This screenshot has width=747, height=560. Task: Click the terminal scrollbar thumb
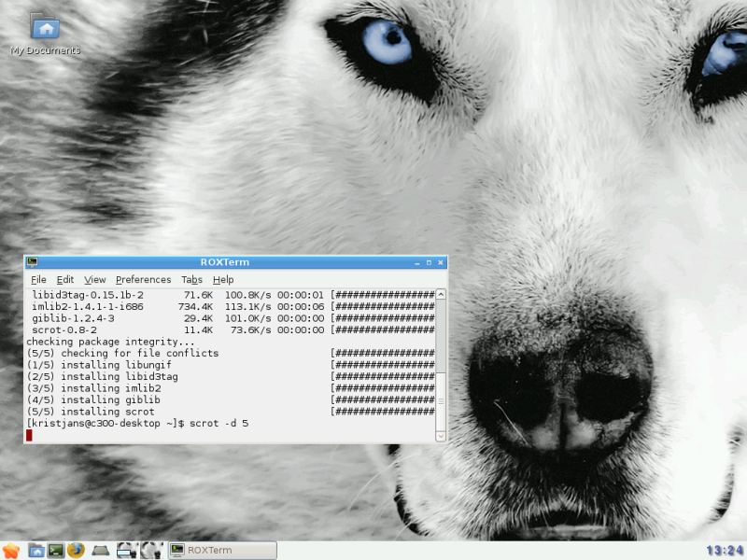(x=441, y=401)
